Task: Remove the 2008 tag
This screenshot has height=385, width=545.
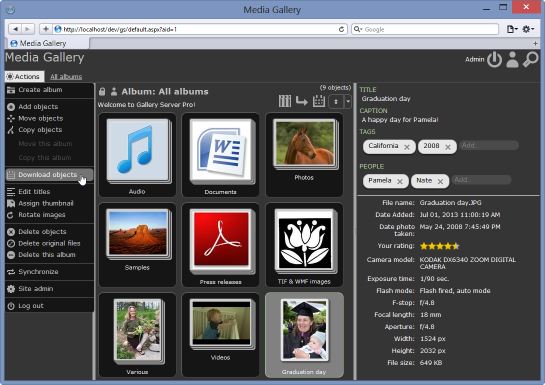Action: pyautogui.click(x=448, y=147)
